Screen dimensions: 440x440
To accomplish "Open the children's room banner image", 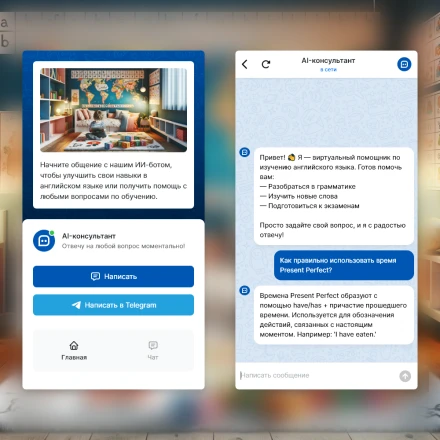I will tap(113, 110).
